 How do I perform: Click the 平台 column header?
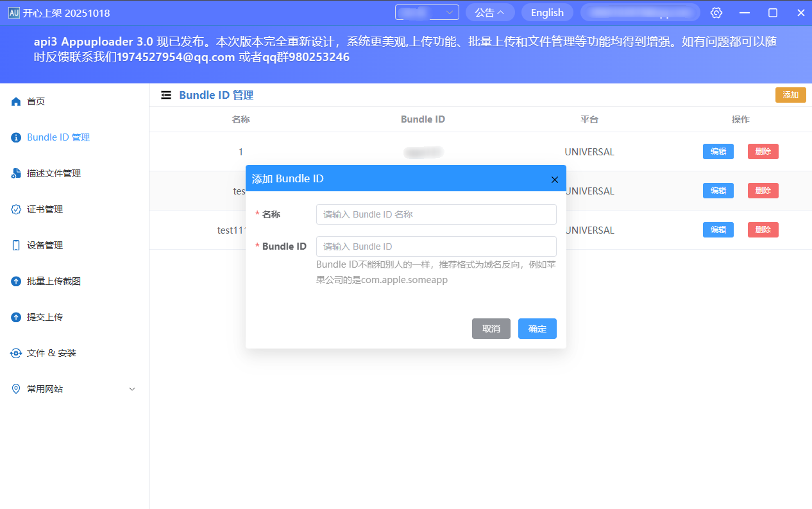(589, 119)
